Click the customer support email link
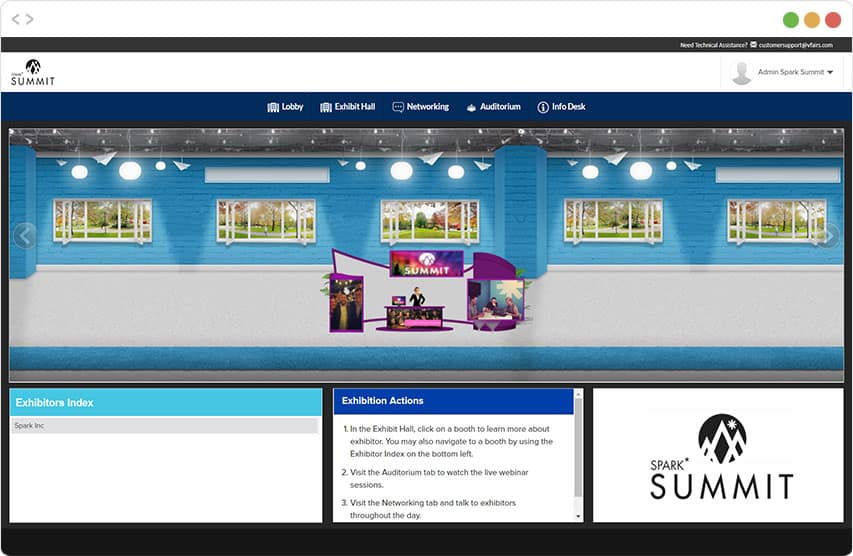 [x=795, y=45]
